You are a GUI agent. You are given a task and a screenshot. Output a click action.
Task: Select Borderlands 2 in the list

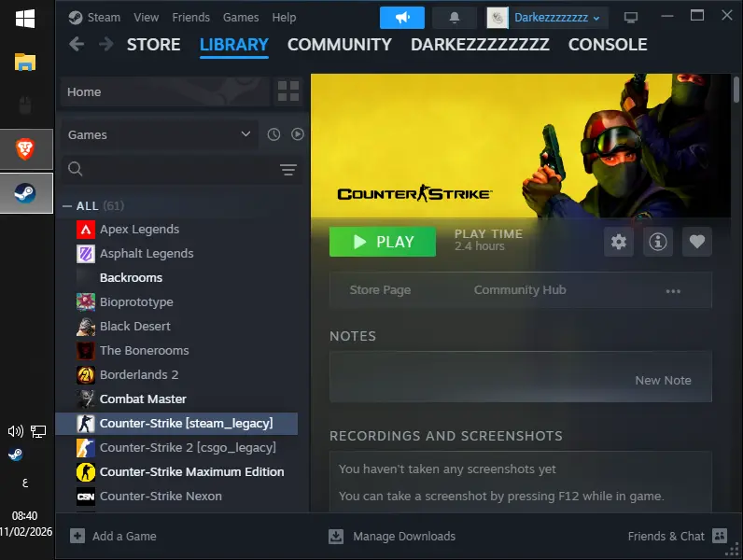(176, 375)
